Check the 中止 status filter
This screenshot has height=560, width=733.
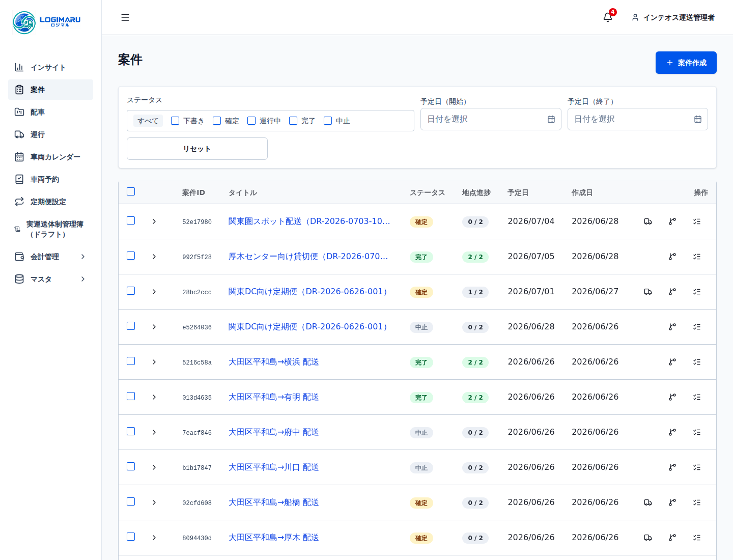pos(328,121)
